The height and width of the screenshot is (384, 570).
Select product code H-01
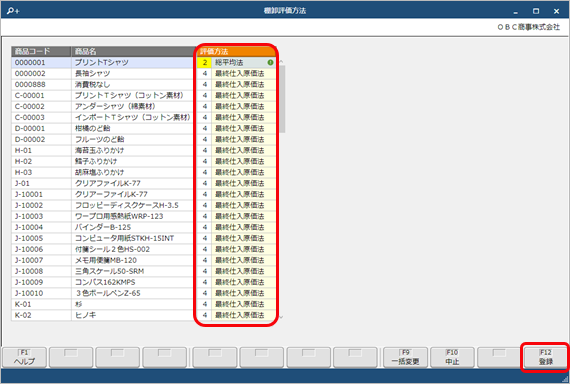pos(23,150)
